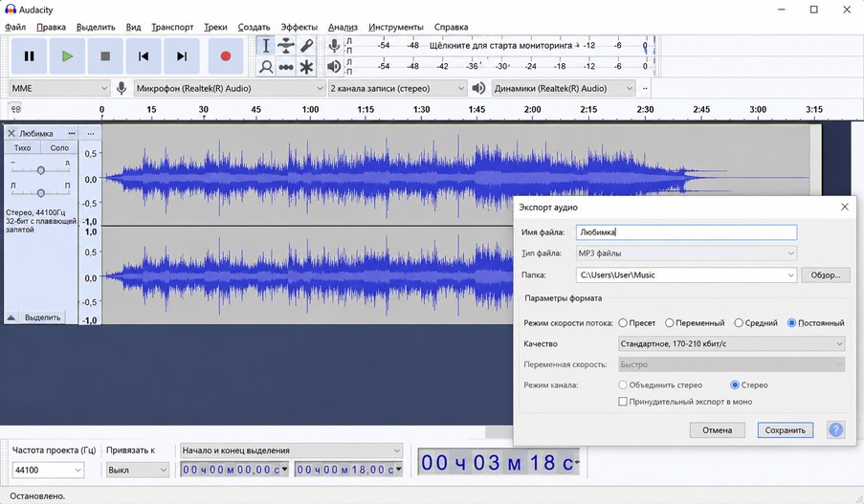Select the Zoom magnifier tool
The height and width of the screenshot is (504, 864).
266,67
